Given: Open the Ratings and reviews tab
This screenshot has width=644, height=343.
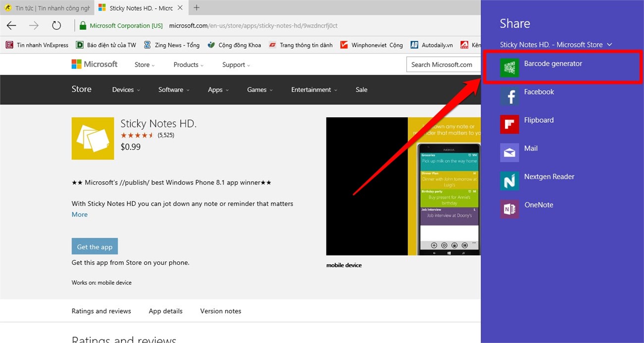Looking at the screenshot, I should (x=101, y=311).
